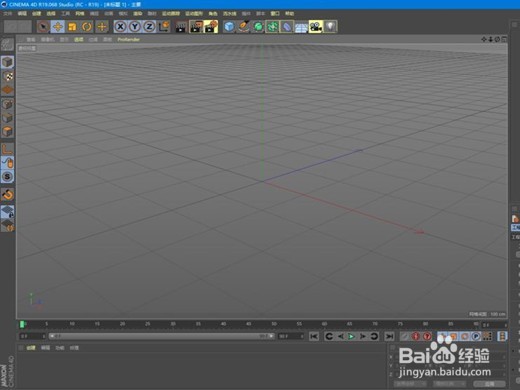Add a Camera object
Image resolution: width=520 pixels, height=390 pixels.
316,27
